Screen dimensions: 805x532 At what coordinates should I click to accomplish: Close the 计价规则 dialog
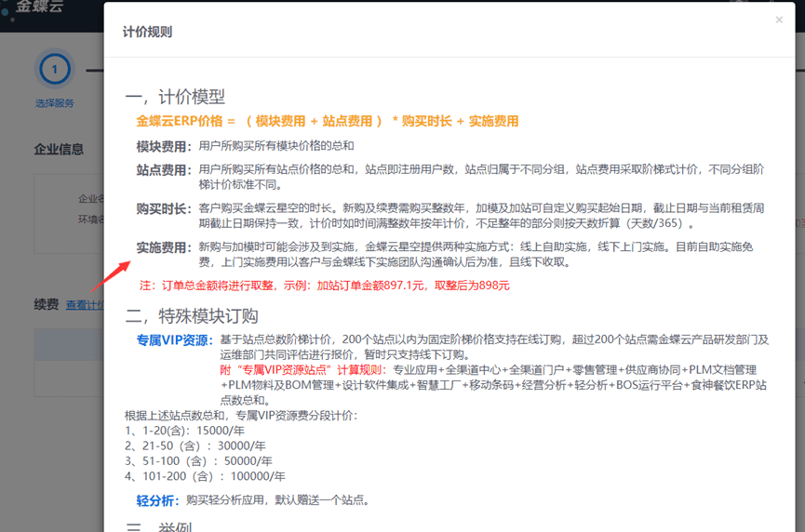coord(779,20)
